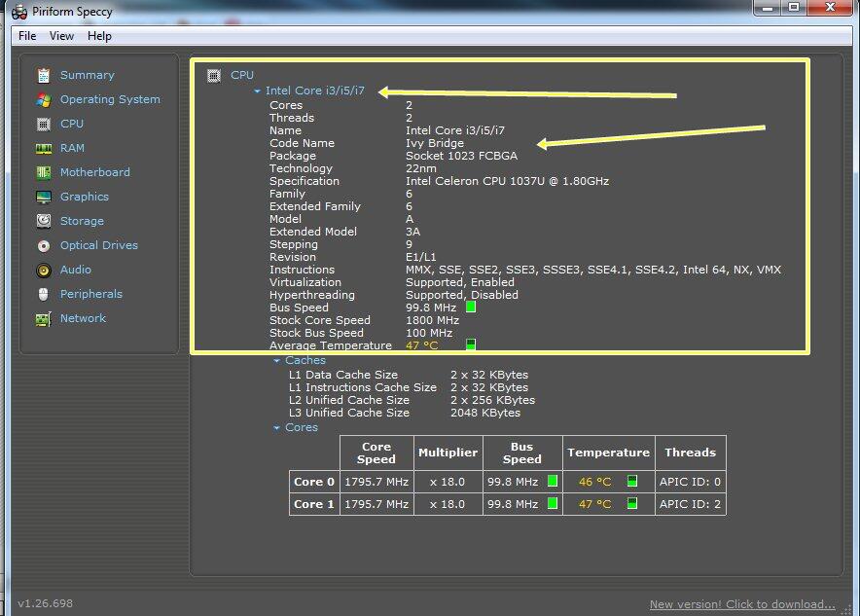The width and height of the screenshot is (860, 616).
Task: Minimize the Speccy window
Action: click(768, 8)
